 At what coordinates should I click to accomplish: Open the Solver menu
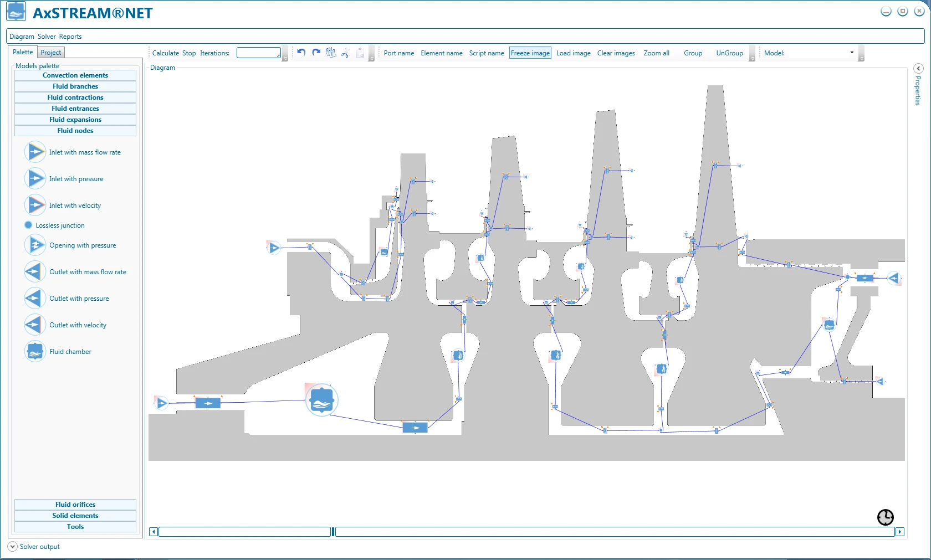[x=47, y=37]
